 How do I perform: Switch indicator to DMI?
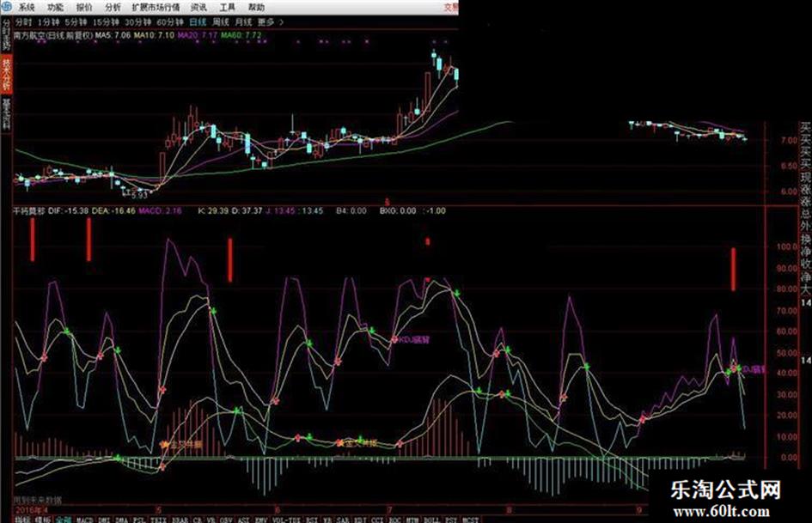click(x=104, y=519)
